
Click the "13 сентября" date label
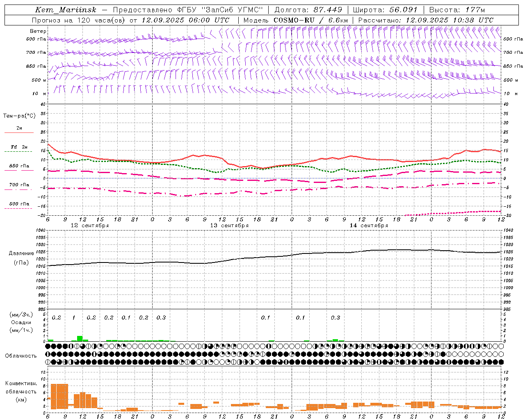[x=229, y=226]
